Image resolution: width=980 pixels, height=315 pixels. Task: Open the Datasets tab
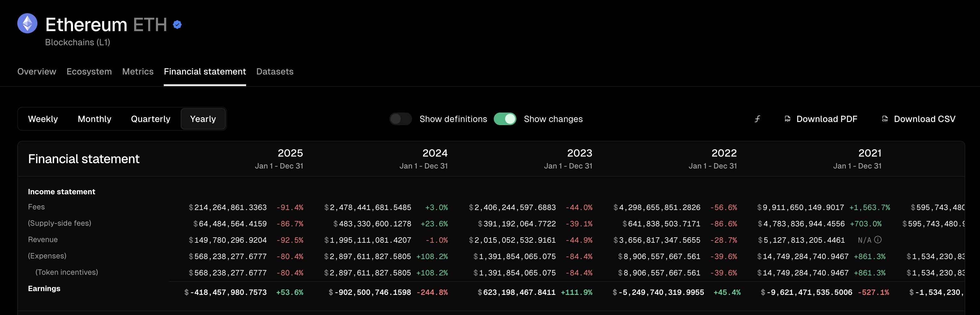click(x=275, y=72)
